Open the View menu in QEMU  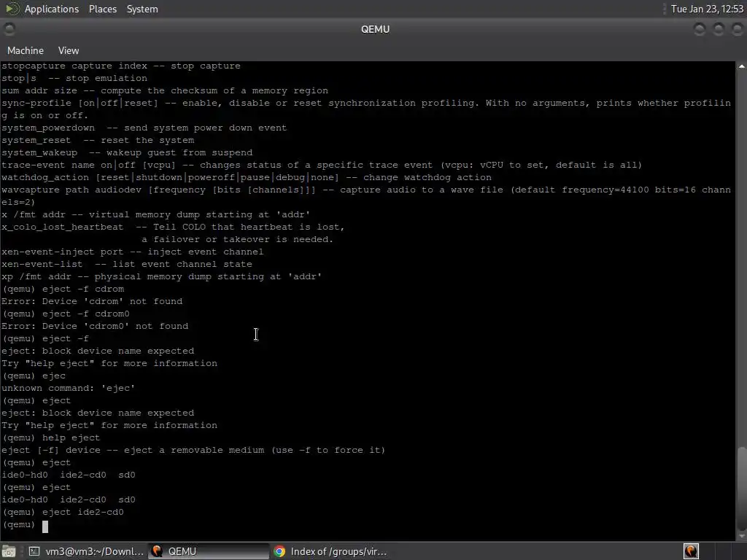[x=69, y=50]
